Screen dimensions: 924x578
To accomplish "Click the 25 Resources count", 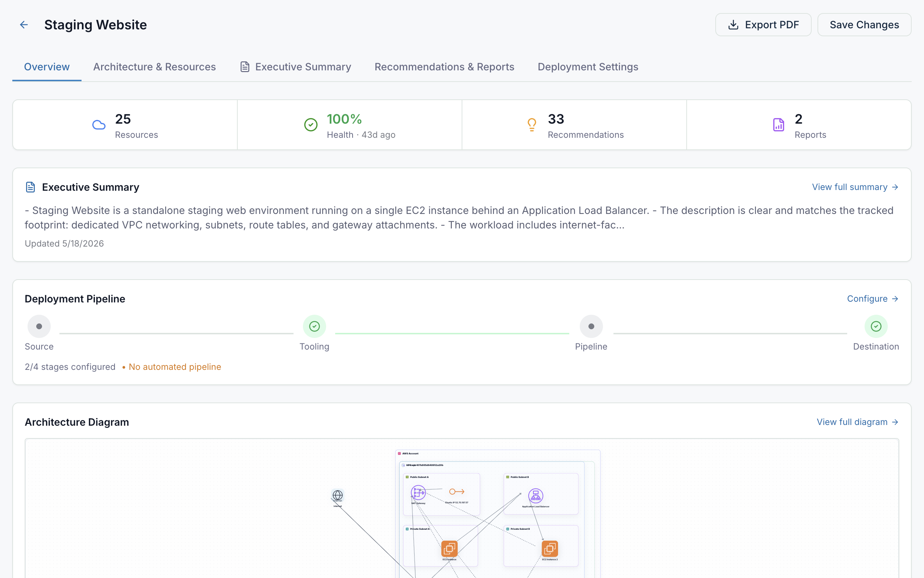I will [123, 119].
